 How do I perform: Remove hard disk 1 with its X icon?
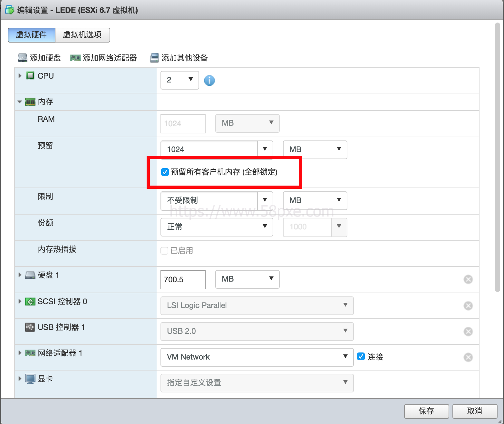(468, 279)
